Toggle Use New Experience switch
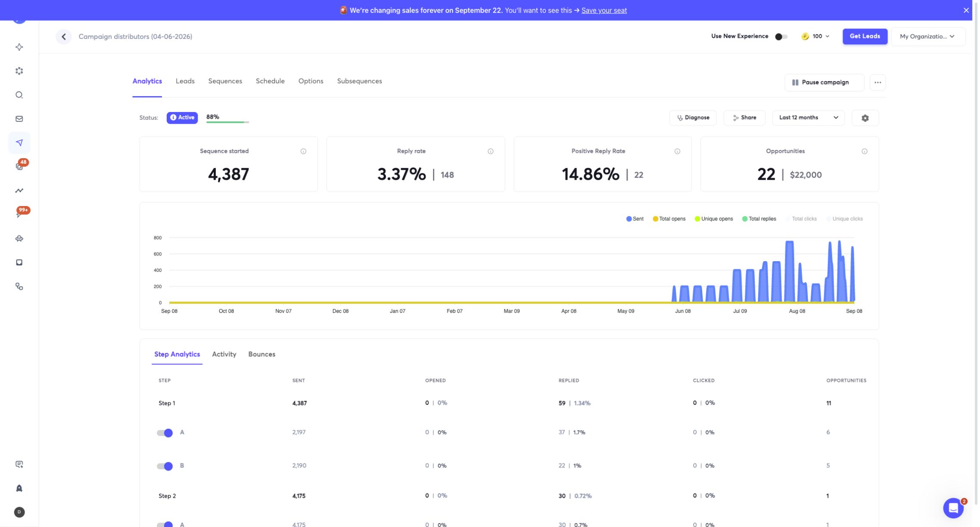 pos(781,37)
